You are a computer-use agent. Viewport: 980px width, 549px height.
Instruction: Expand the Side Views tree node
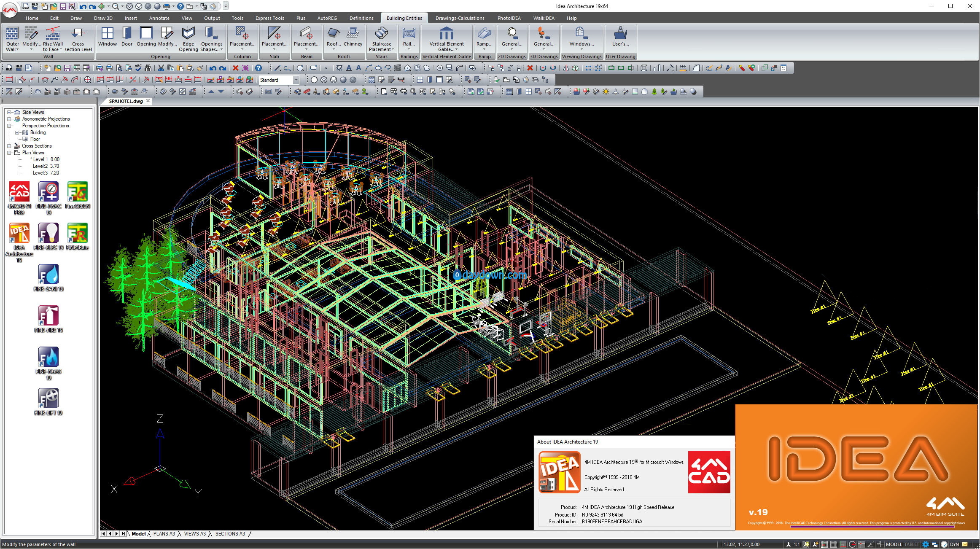(9, 112)
